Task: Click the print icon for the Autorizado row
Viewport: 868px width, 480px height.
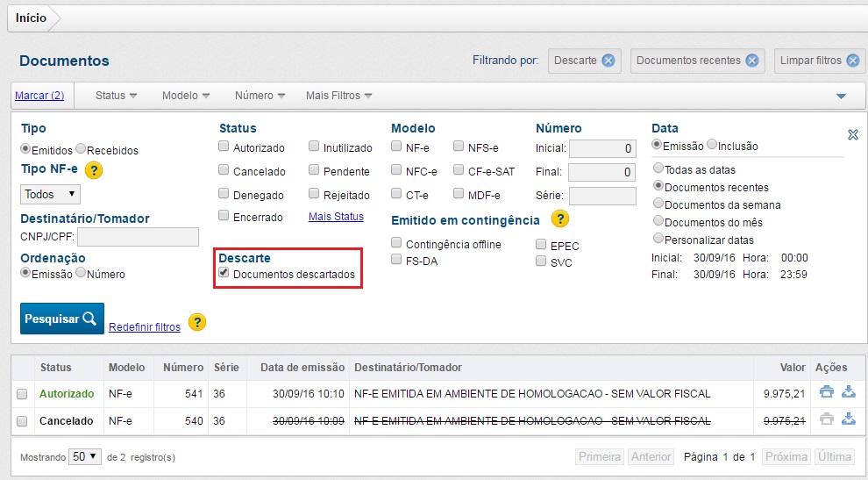Action: (826, 393)
